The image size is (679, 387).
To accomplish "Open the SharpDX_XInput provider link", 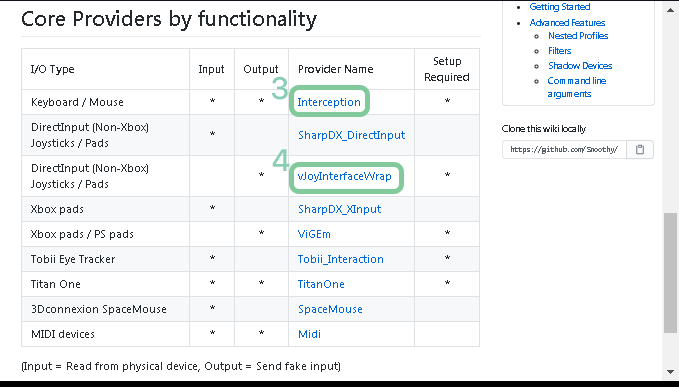I will (x=340, y=209).
